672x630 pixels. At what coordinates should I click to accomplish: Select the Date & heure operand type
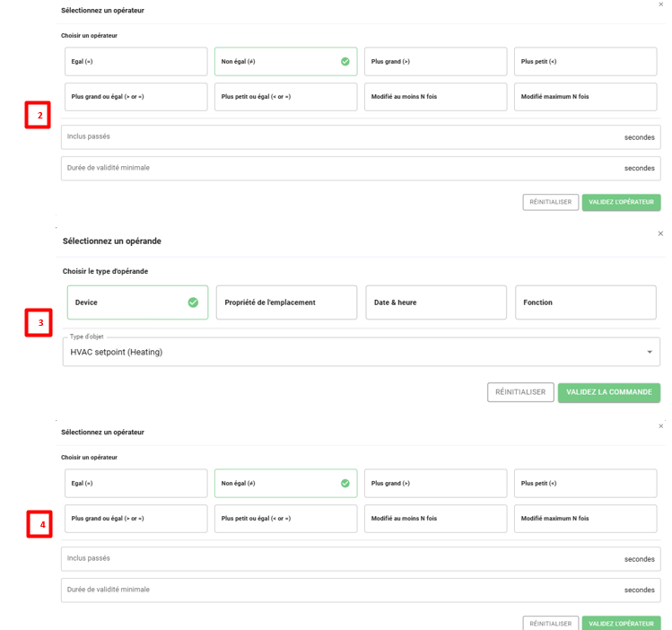click(x=435, y=302)
